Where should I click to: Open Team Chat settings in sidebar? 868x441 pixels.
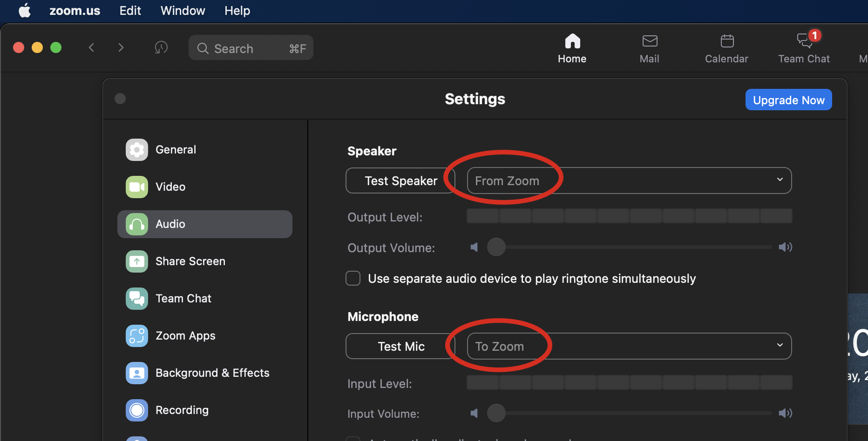coord(183,299)
